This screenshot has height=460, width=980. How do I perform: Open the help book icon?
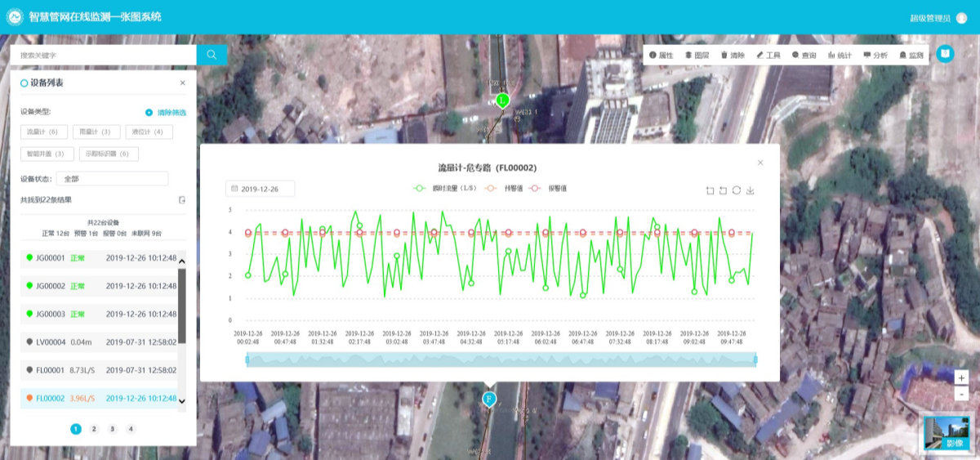pyautogui.click(x=945, y=54)
